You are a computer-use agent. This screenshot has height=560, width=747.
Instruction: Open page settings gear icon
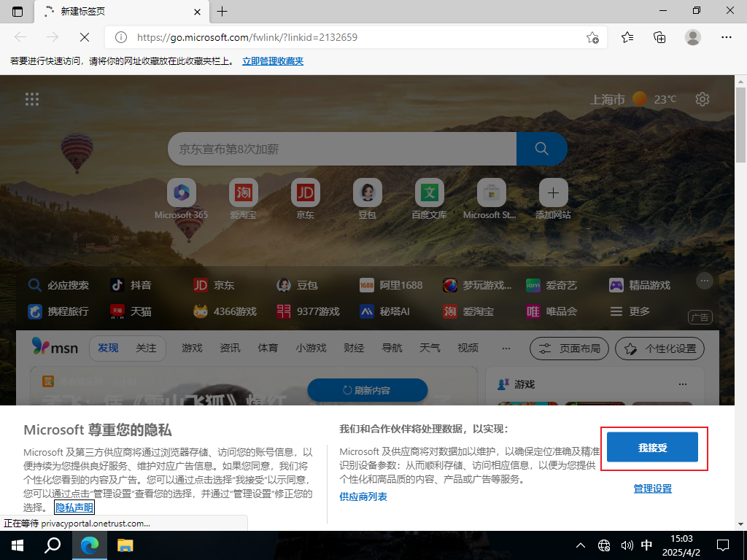pos(703,99)
